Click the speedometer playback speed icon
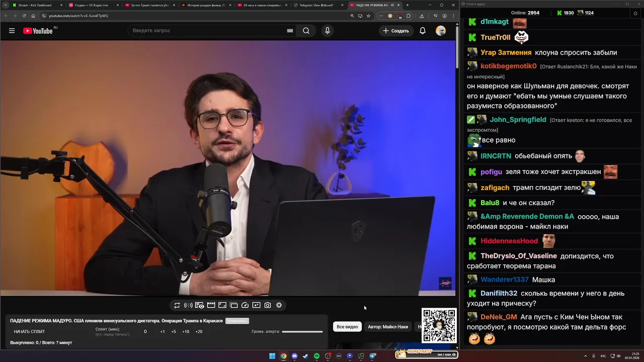 tap(245, 305)
